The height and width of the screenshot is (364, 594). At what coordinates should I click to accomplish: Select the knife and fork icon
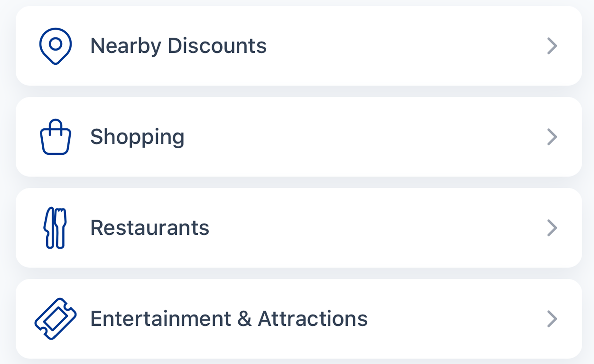click(x=55, y=228)
